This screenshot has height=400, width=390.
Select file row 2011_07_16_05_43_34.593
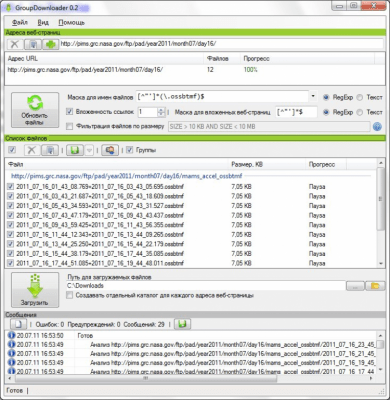point(192,206)
